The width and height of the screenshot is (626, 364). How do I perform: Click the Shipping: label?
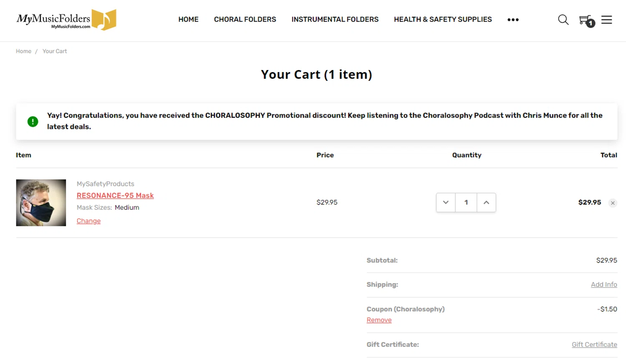coord(382,285)
